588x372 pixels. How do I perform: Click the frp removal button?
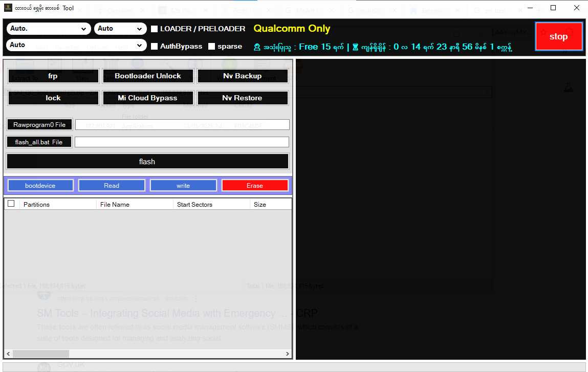click(53, 76)
